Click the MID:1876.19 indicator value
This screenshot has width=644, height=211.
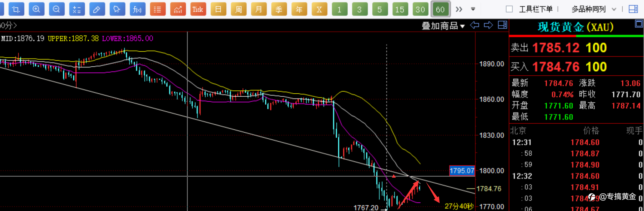(22, 38)
